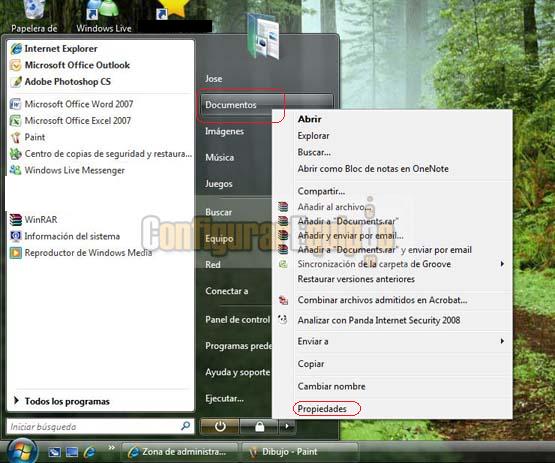Choose Propiedades in context menu
555x463 pixels.
coord(322,409)
